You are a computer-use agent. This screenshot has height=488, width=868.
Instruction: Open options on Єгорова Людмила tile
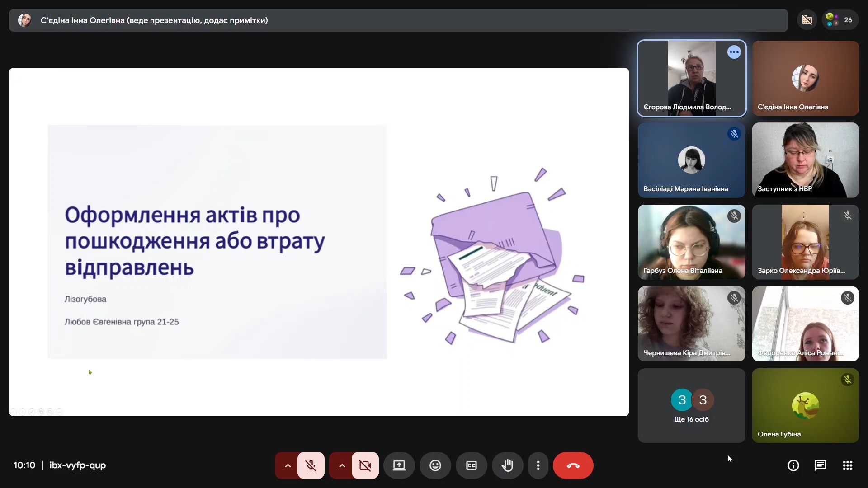[734, 52]
